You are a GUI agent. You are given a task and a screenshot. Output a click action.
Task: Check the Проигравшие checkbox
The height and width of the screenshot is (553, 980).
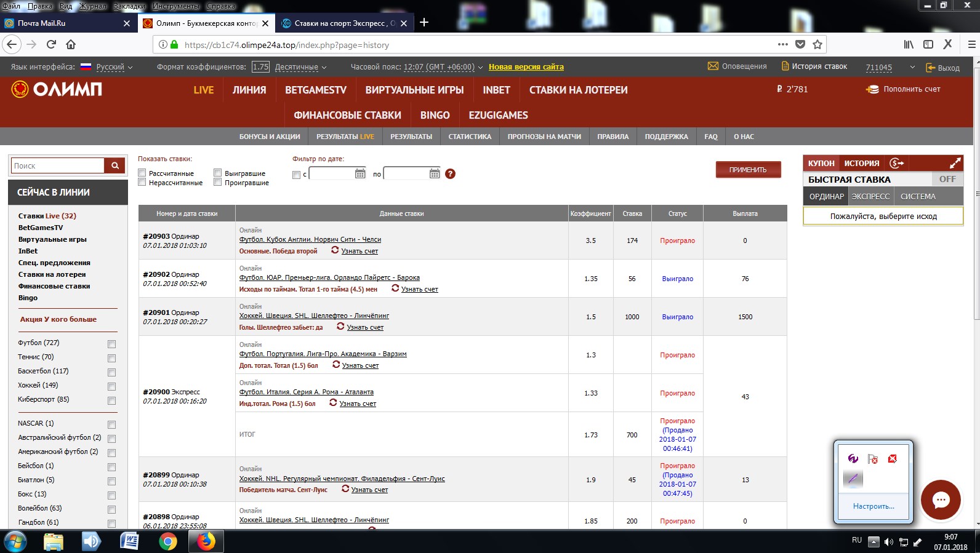(x=217, y=182)
